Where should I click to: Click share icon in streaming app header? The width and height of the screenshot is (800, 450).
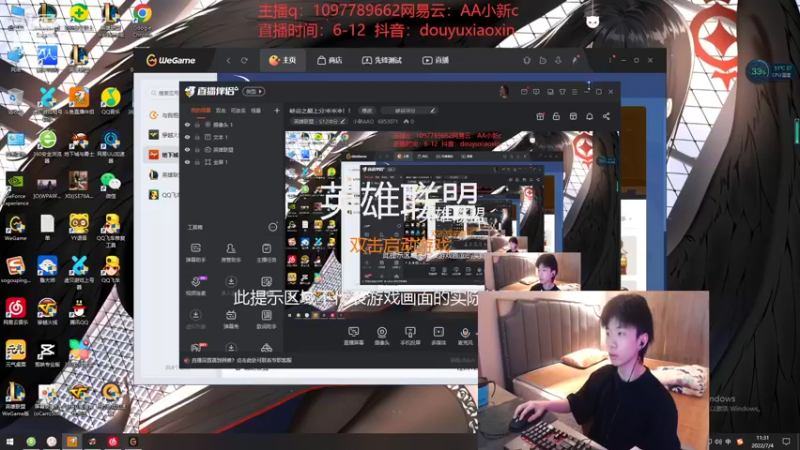point(606,116)
